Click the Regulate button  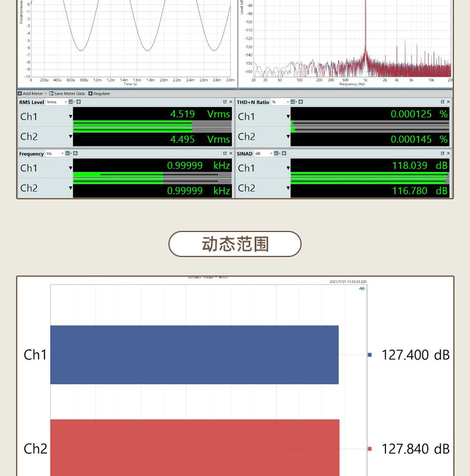[99, 93]
